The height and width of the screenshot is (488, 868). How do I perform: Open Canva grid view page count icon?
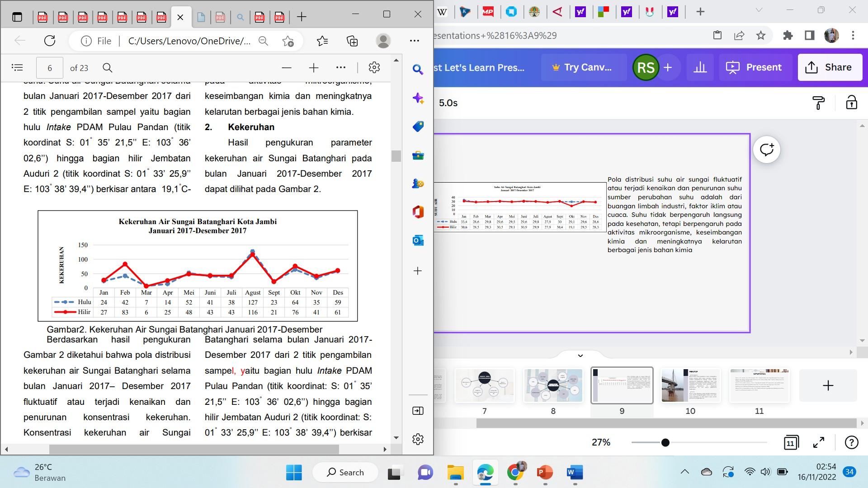click(x=791, y=442)
